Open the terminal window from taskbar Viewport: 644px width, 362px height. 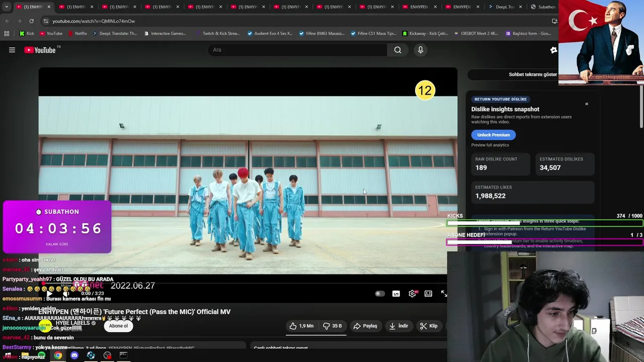click(123, 355)
